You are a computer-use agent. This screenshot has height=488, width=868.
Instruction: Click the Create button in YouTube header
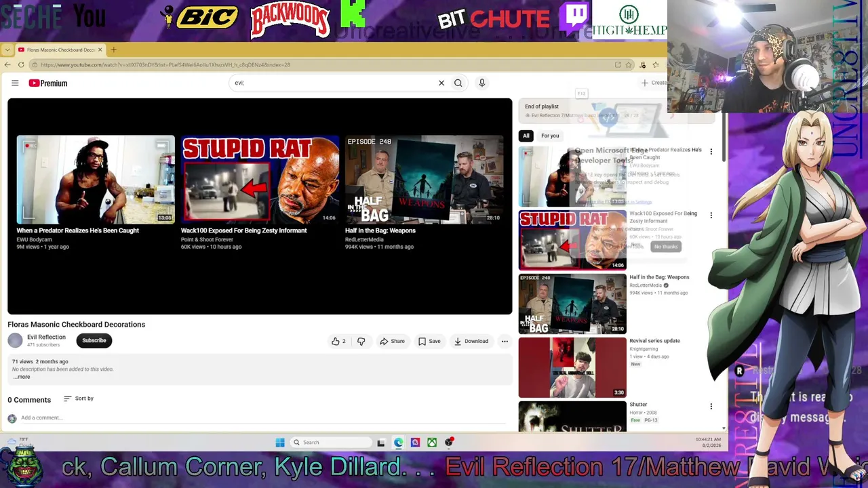[x=654, y=83]
